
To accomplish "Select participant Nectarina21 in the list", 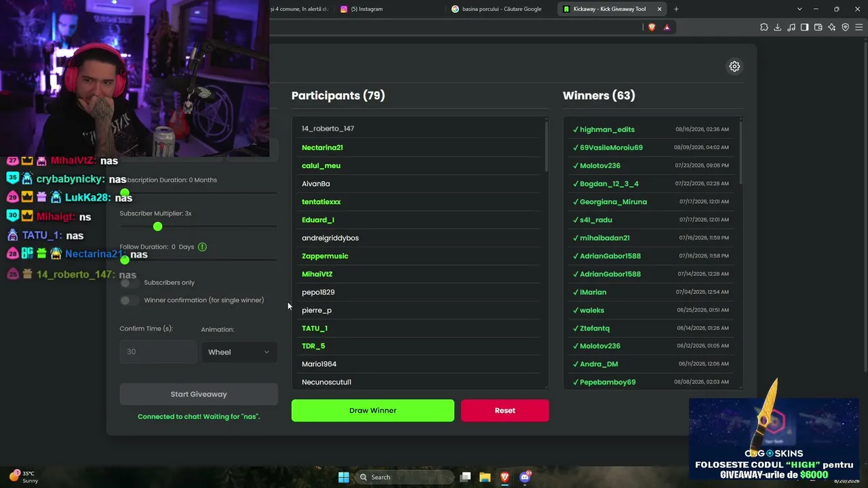I will click(x=322, y=148).
